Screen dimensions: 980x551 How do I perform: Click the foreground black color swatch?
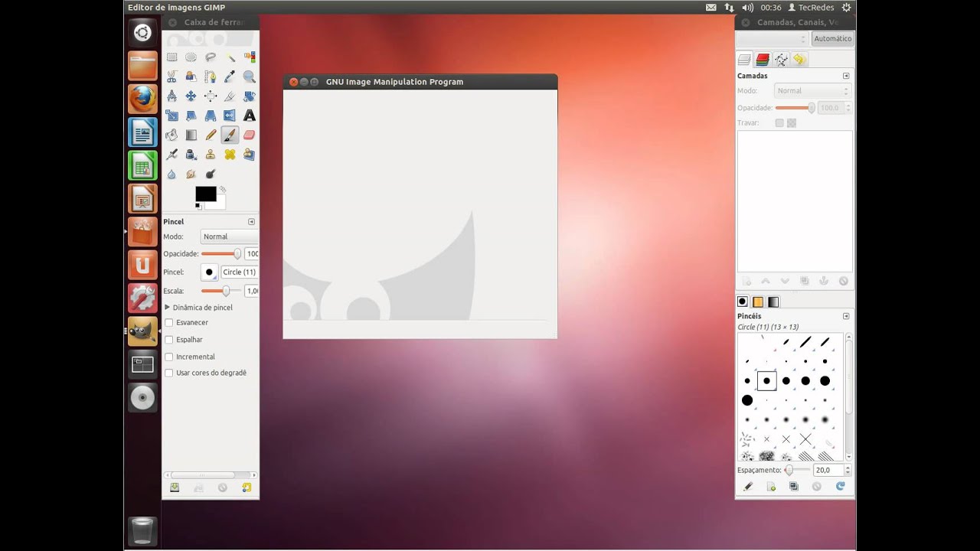click(x=205, y=194)
